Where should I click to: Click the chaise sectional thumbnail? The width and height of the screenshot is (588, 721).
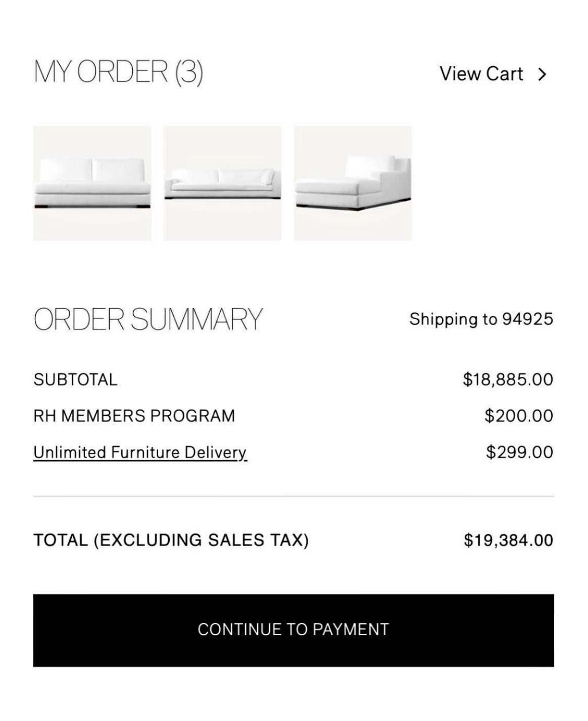click(x=353, y=183)
